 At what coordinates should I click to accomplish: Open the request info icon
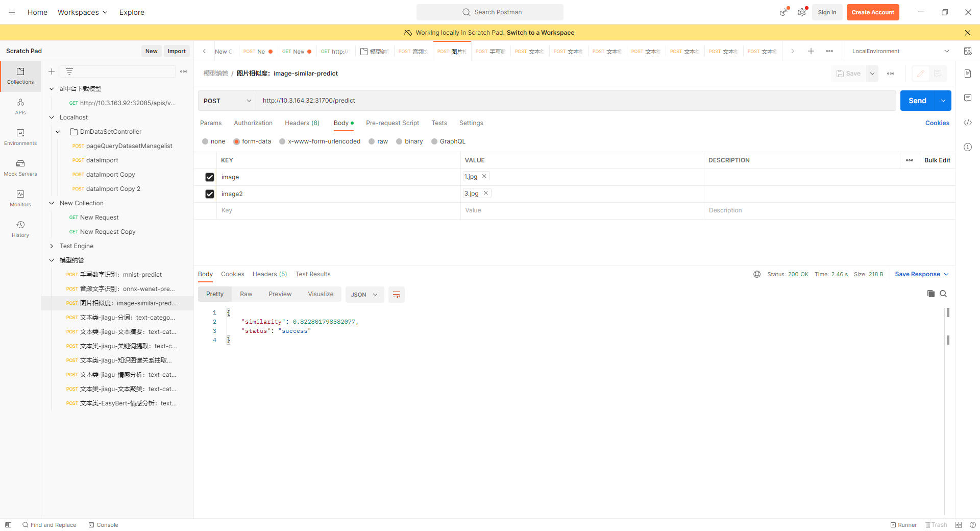[968, 147]
